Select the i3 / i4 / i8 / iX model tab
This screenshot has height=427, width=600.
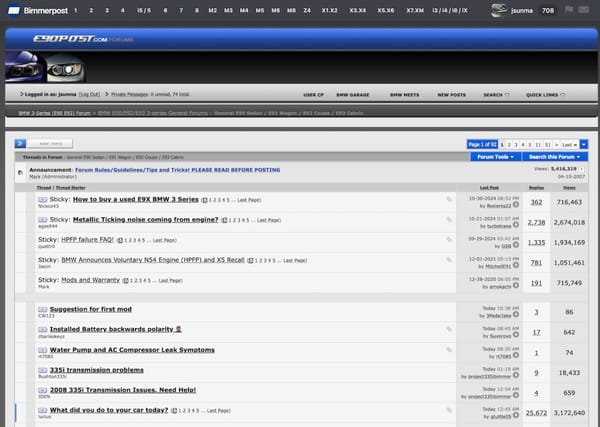[x=450, y=10]
